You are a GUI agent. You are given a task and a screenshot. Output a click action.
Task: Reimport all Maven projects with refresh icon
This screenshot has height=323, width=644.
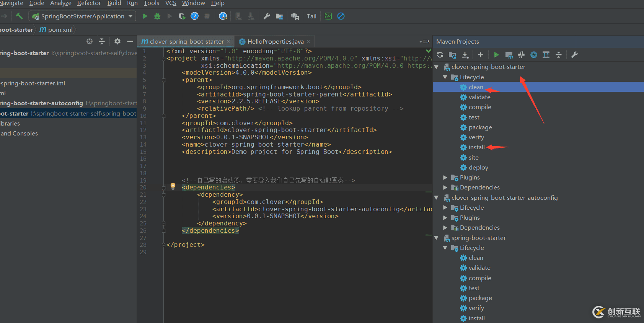click(440, 55)
